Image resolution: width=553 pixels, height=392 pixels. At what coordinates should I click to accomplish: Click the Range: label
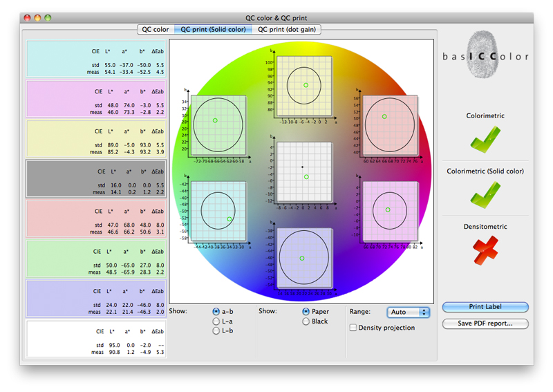click(x=359, y=312)
